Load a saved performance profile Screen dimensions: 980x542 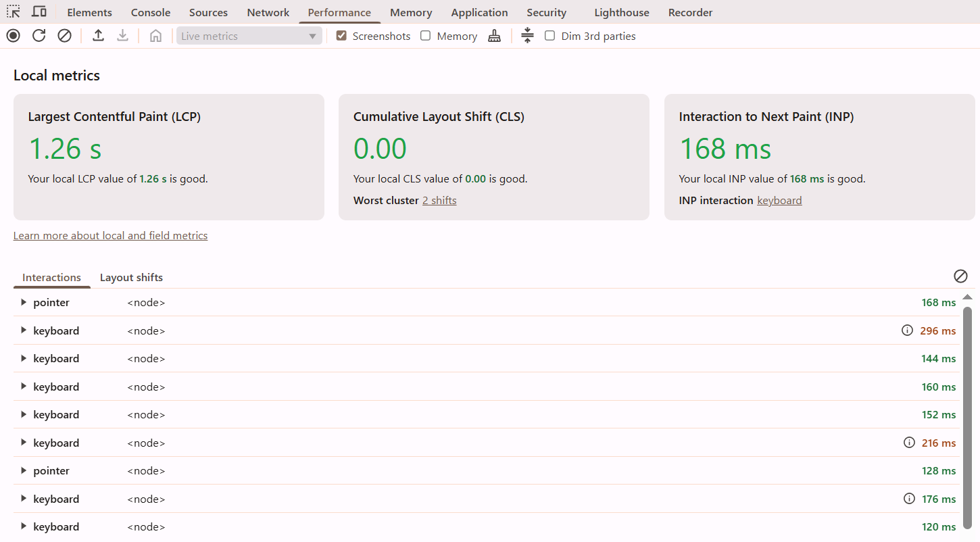point(98,35)
